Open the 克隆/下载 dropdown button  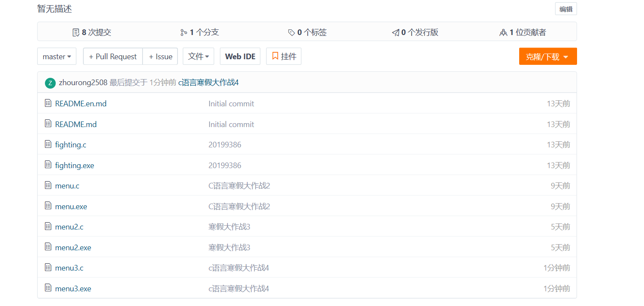click(548, 57)
